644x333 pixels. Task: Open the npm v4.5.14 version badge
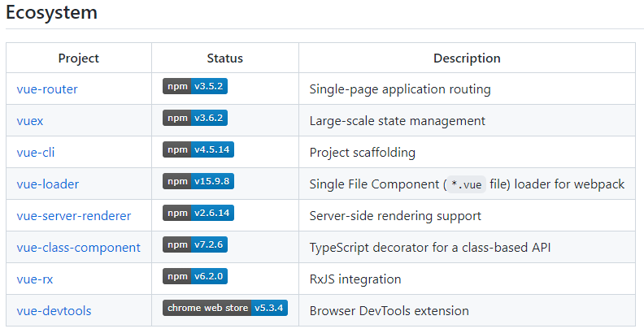[198, 150]
